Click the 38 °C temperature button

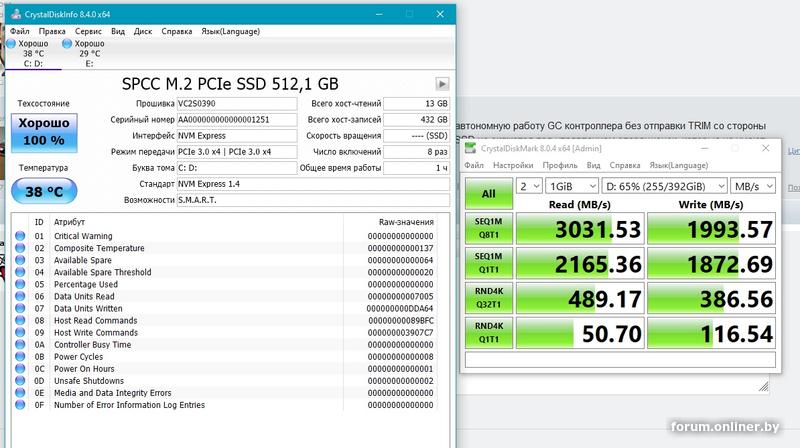pos(44,191)
